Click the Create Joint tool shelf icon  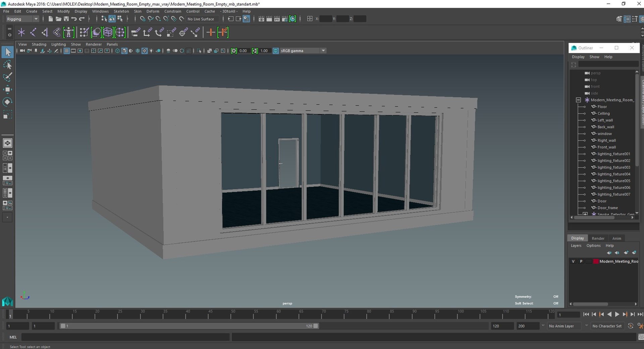coord(33,33)
